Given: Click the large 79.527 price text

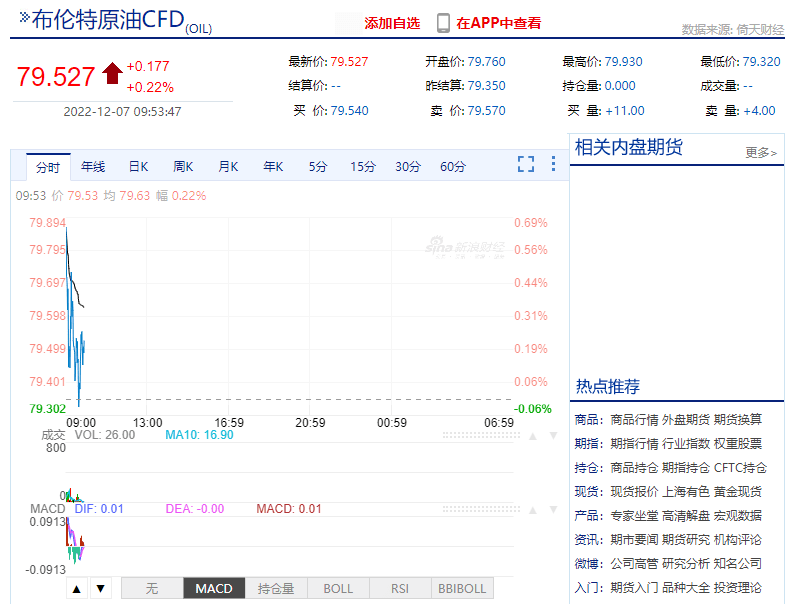Looking at the screenshot, I should coord(56,77).
